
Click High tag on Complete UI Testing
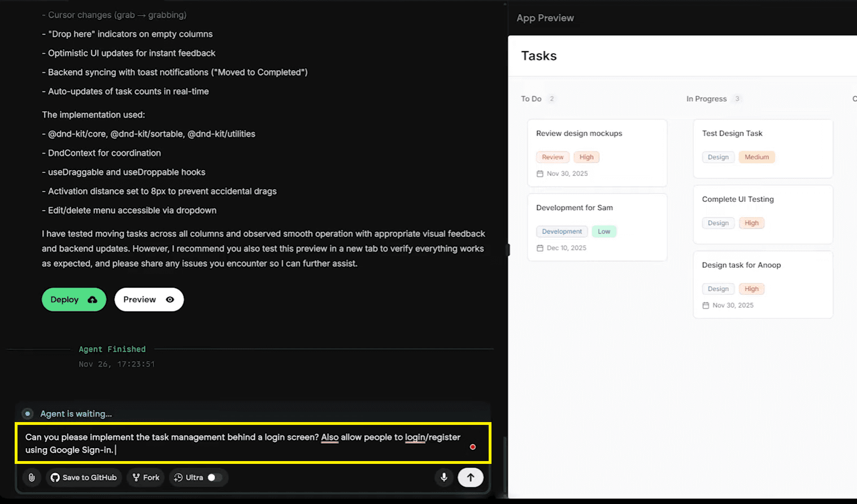751,223
